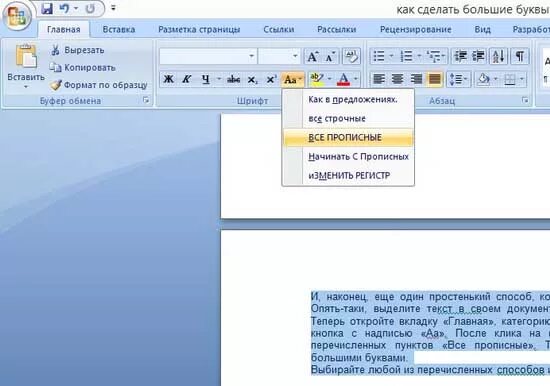Paste from clipboard (Вставить icon)
Screen dimensions: 550x386
click(x=26, y=56)
